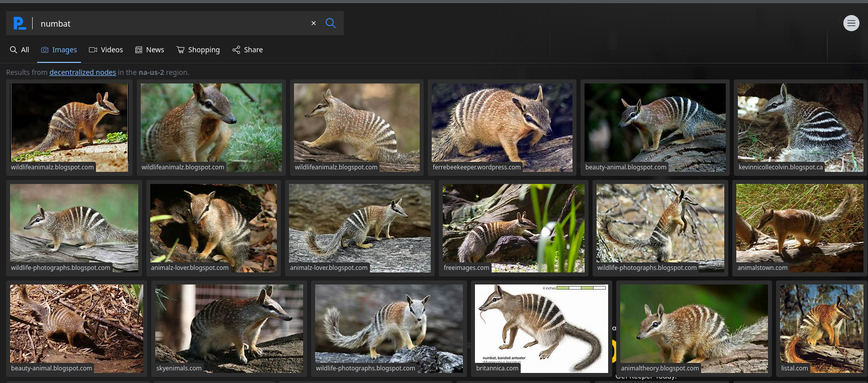Select the listal.com numbat thumbnail
The width and height of the screenshot is (868, 383).
tap(821, 327)
